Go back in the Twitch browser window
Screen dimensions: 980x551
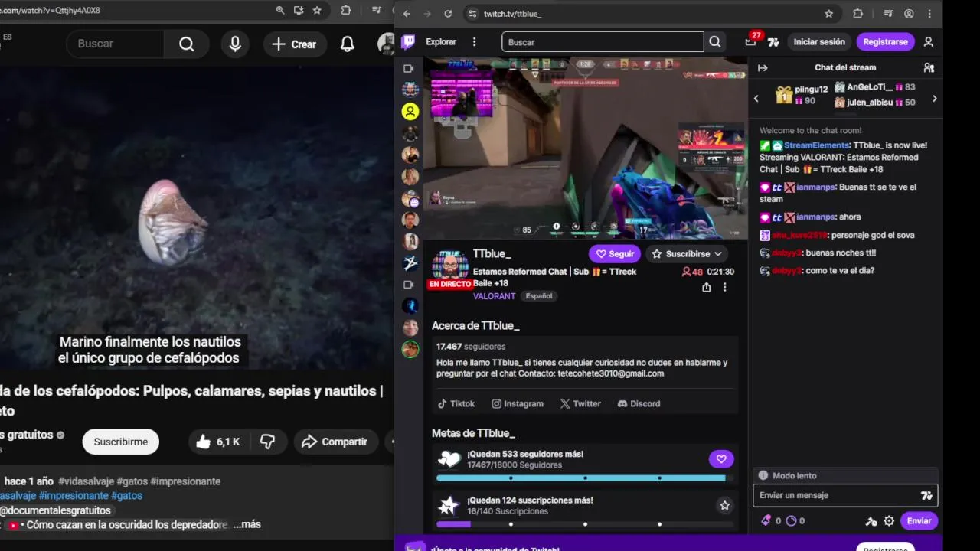(407, 14)
